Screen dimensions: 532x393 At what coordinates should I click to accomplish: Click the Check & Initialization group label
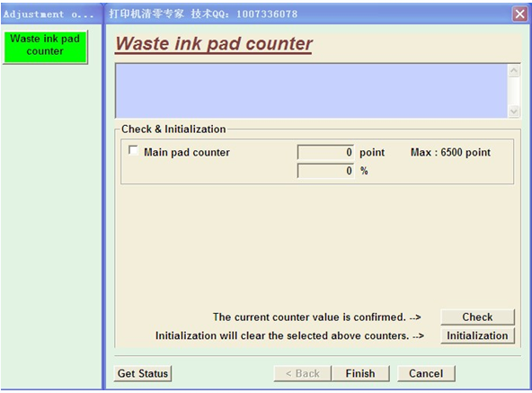(x=173, y=130)
